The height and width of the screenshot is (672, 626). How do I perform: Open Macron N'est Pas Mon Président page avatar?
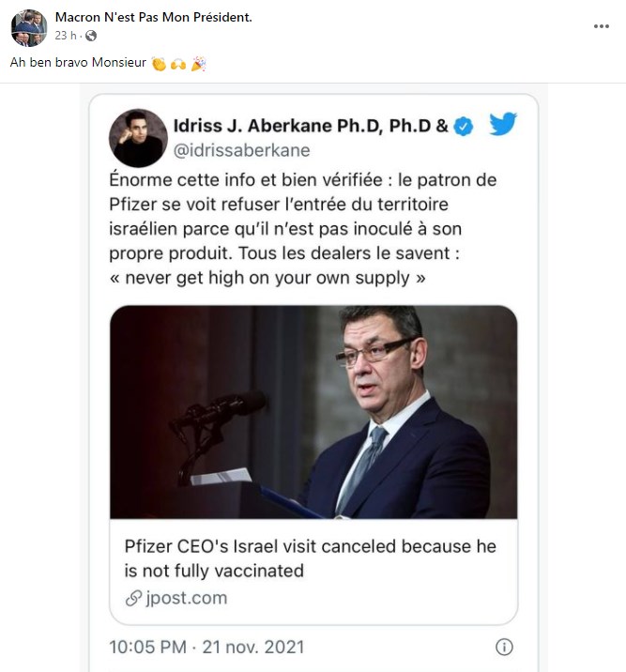[29, 28]
